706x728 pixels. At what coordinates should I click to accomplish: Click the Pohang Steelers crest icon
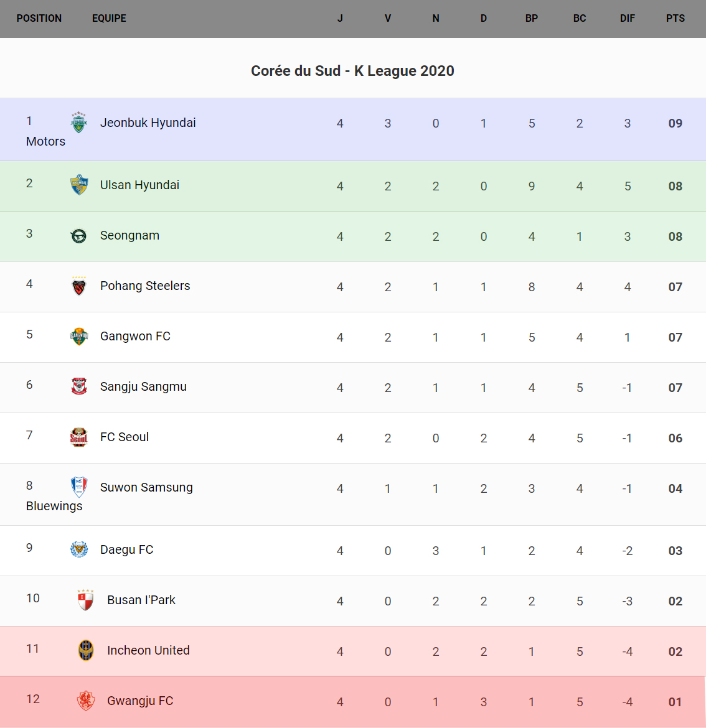(78, 286)
